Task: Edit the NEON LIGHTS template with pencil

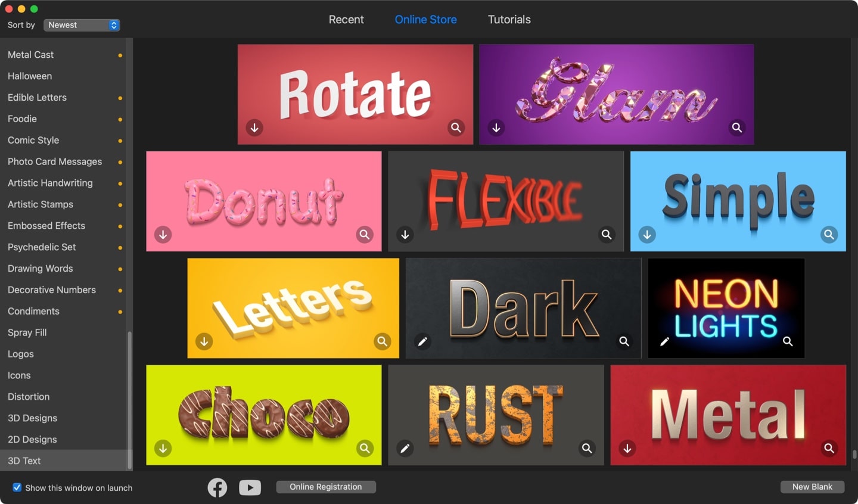Action: coord(664,341)
